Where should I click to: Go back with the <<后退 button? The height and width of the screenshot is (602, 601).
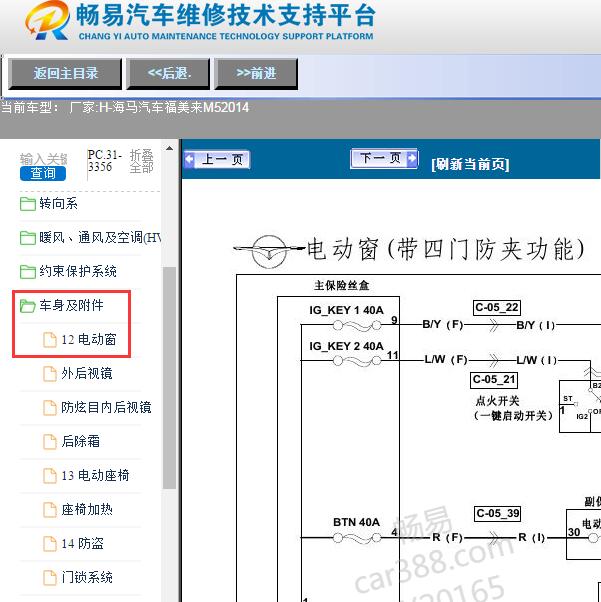coord(169,73)
